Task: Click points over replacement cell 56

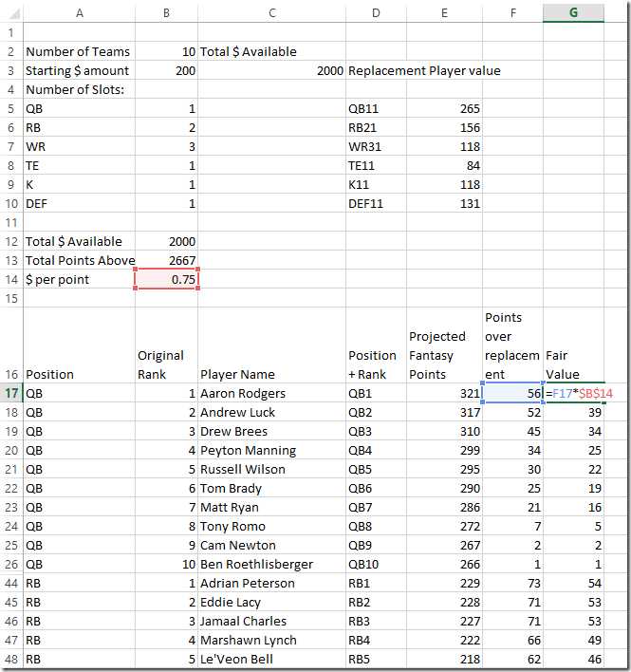Action: pos(512,394)
